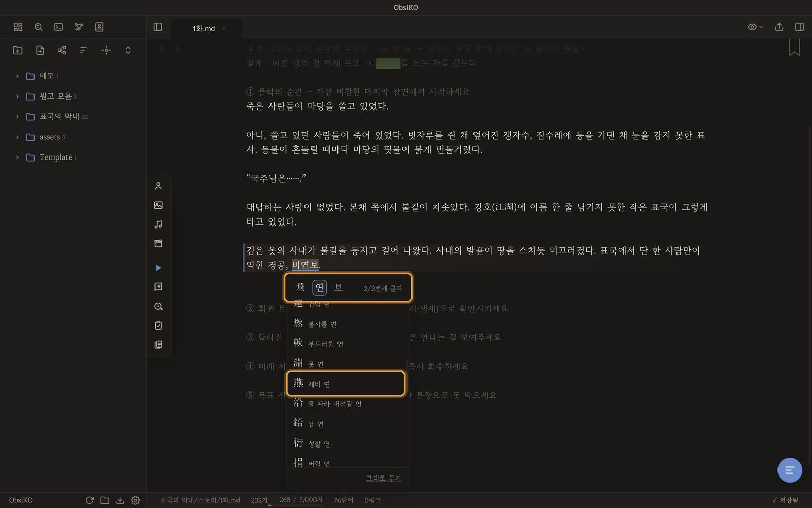Screen dimensions: 812x508
Task: Click the clapperboard scene icon
Action: pyautogui.click(x=158, y=244)
